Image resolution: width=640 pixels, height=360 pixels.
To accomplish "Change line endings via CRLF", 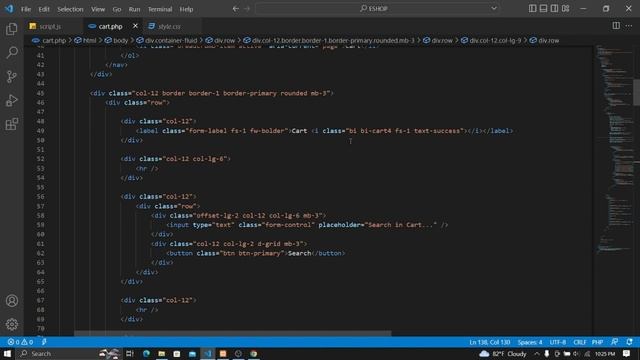I will click(580, 342).
